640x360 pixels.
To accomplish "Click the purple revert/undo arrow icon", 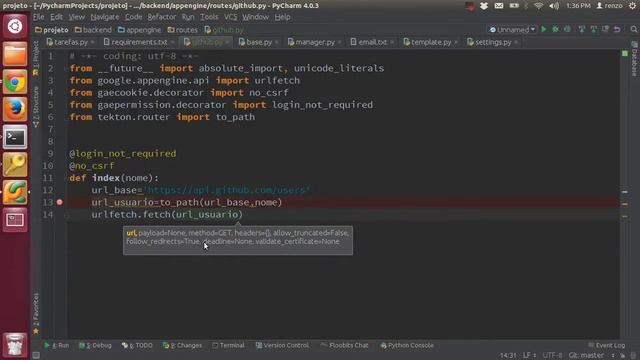I will point(617,29).
